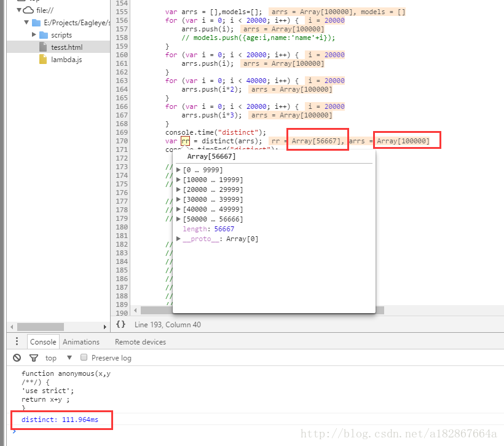504x446 pixels.
Task: Click line number 169 in the gutter
Action: pos(122,132)
